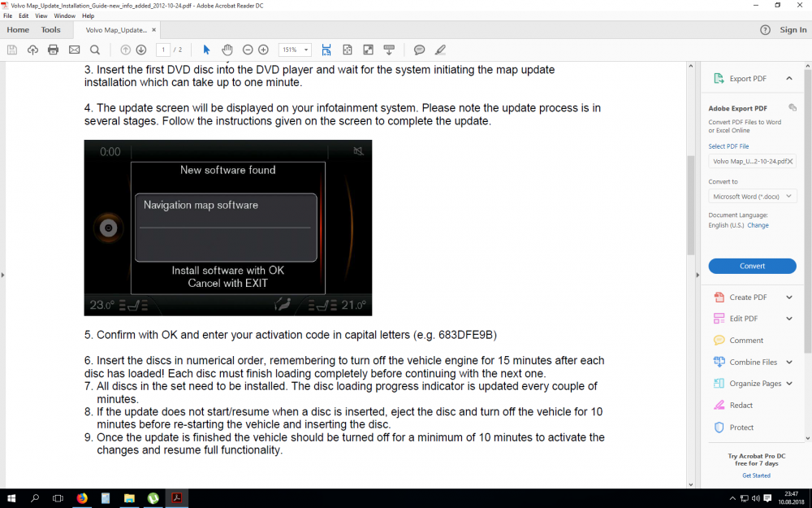Click the zoom out minus icon

[248, 50]
